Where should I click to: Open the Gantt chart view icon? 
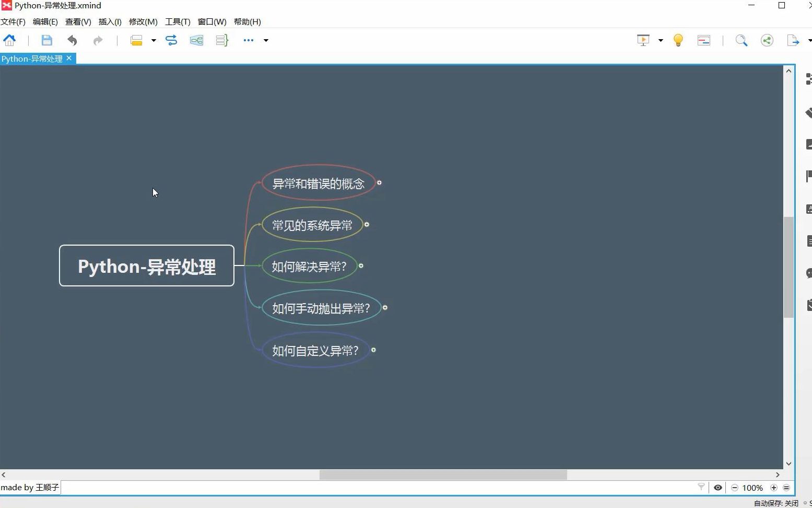click(704, 40)
